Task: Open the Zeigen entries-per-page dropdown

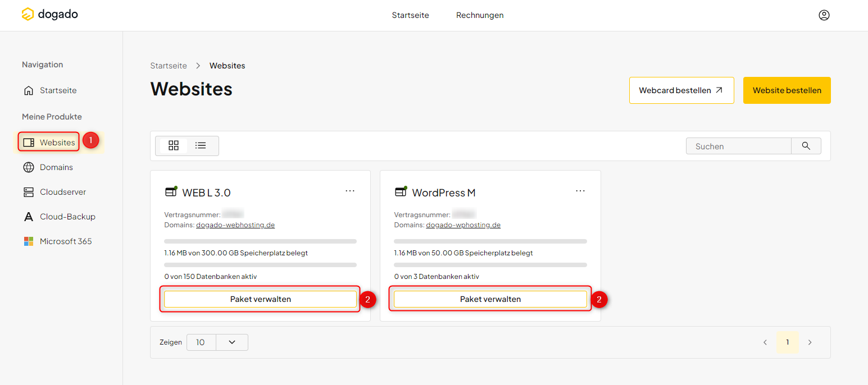Action: pyautogui.click(x=231, y=342)
